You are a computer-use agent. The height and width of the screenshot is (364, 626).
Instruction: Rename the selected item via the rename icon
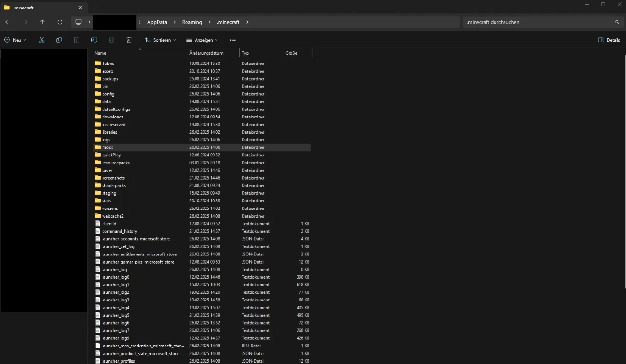pyautogui.click(x=94, y=40)
